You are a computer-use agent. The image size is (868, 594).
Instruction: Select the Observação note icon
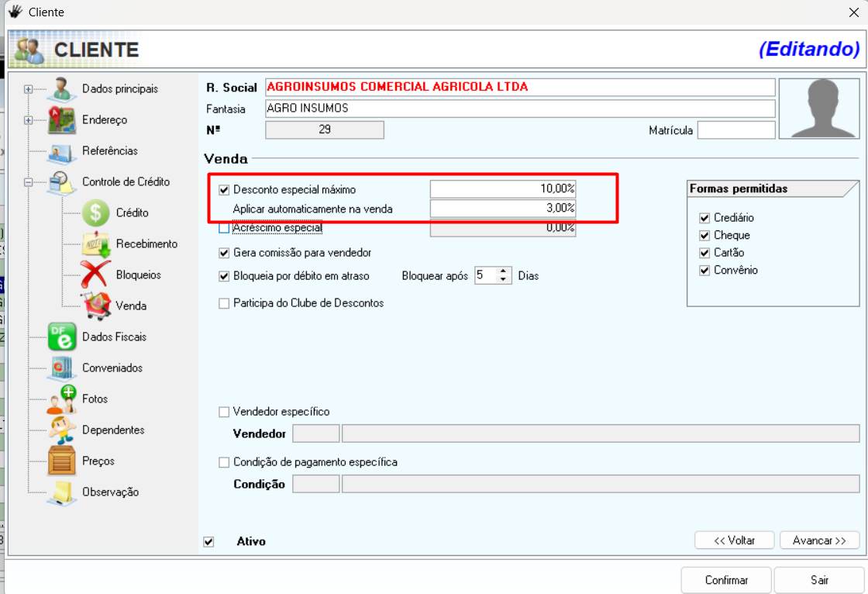(62, 492)
